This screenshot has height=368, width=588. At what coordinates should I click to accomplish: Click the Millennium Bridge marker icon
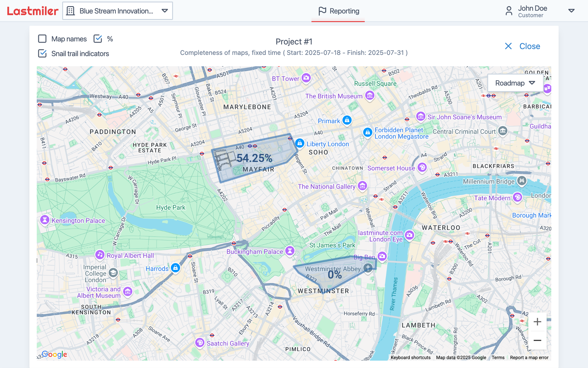(522, 181)
